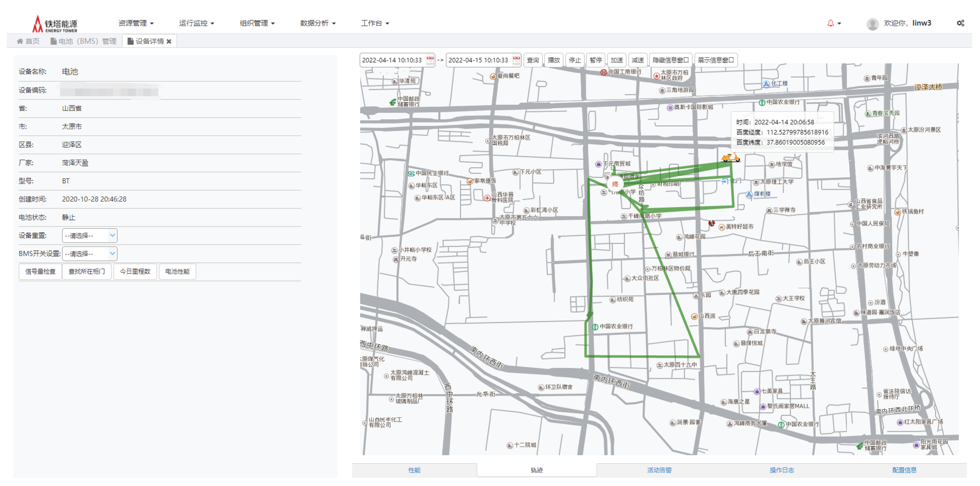This screenshot has height=486, width=980.
Task: Click the trajectory end point marker
Action: (x=615, y=184)
